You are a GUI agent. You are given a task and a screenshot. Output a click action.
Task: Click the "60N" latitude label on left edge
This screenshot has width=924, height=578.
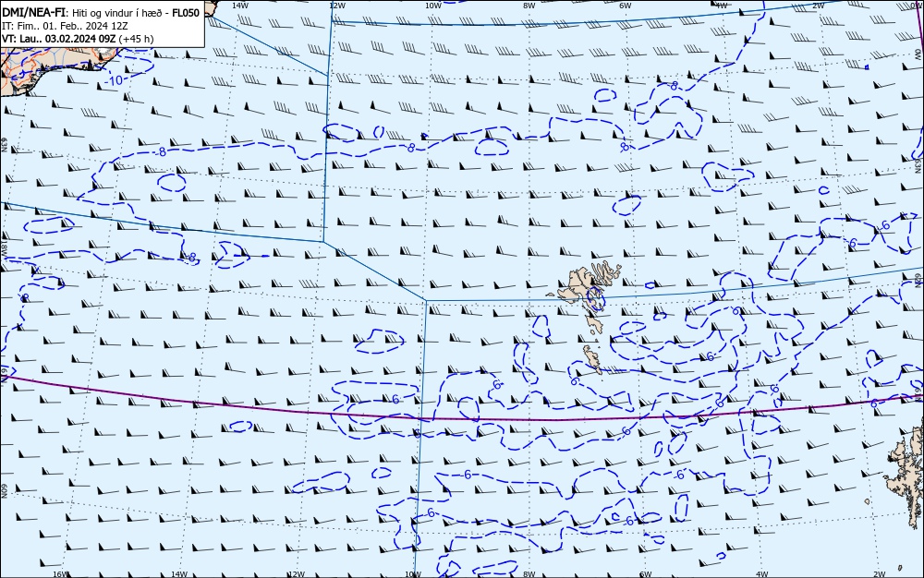click(4, 491)
